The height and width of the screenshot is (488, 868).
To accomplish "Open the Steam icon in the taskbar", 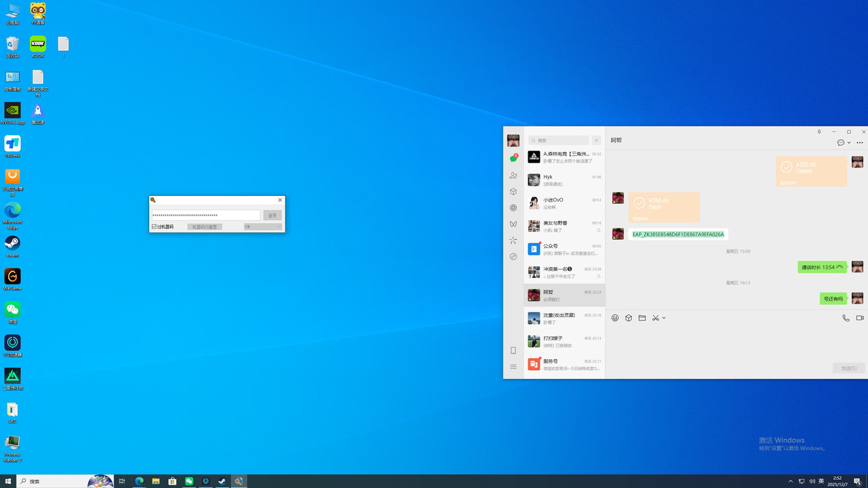I will [222, 481].
